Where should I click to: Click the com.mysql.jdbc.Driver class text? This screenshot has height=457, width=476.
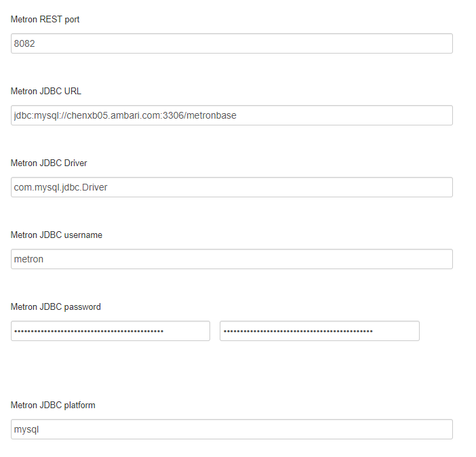click(x=60, y=187)
